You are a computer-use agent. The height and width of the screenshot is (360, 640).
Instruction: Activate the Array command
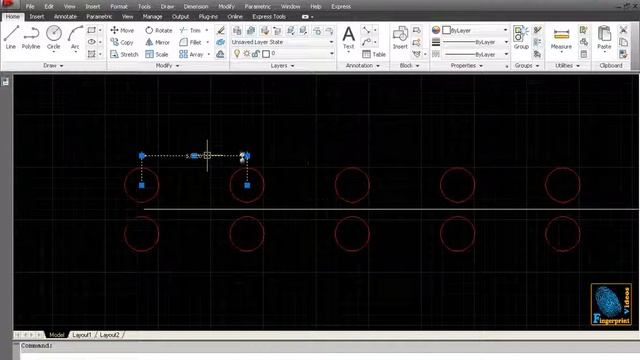[x=191, y=54]
